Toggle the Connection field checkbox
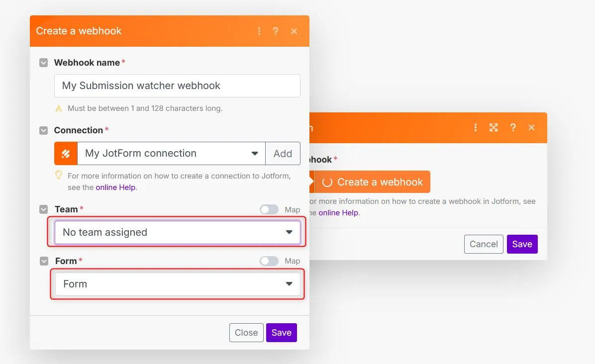The height and width of the screenshot is (364, 595). tap(44, 130)
